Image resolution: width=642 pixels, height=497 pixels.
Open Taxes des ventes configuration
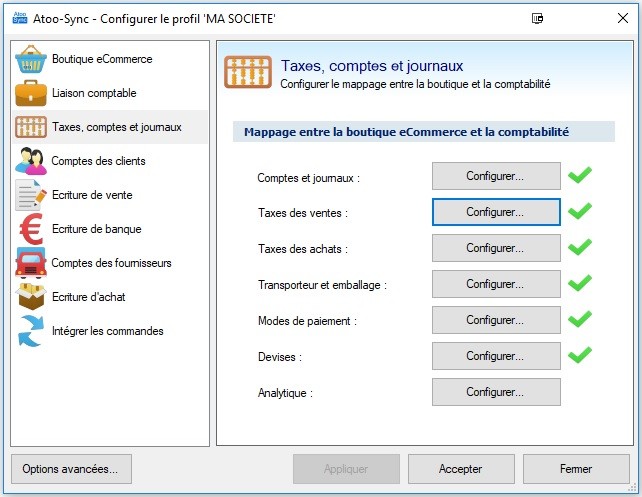496,212
